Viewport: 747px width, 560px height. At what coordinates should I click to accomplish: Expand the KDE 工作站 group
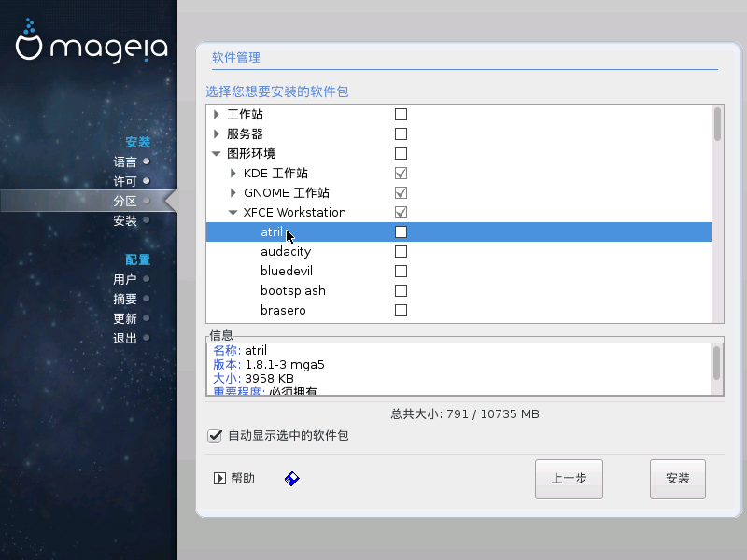tap(233, 174)
